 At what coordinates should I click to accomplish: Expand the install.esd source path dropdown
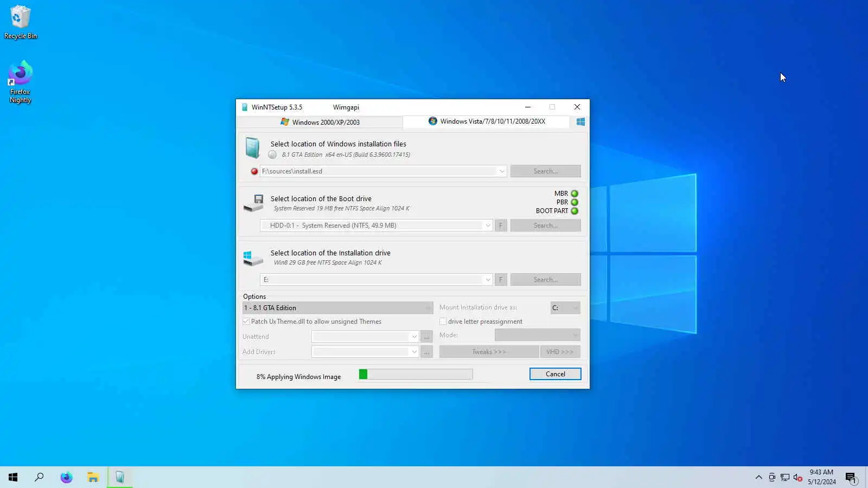click(x=502, y=171)
